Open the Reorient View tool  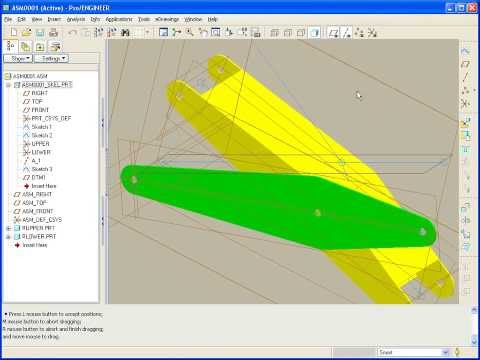[229, 32]
